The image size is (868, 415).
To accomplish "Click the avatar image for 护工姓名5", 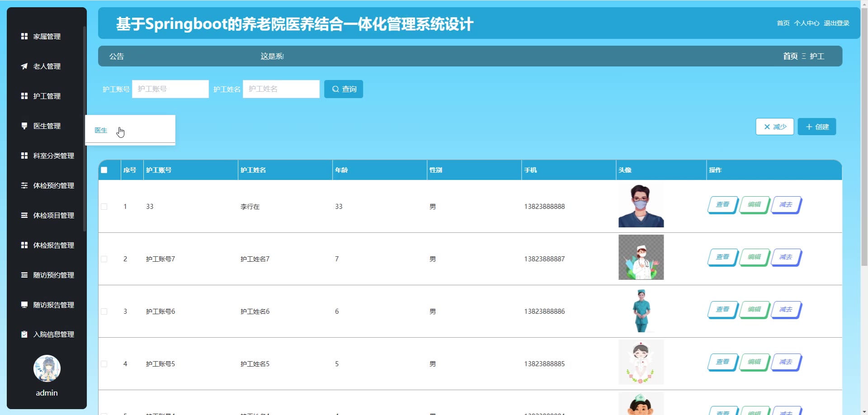I will (641, 362).
